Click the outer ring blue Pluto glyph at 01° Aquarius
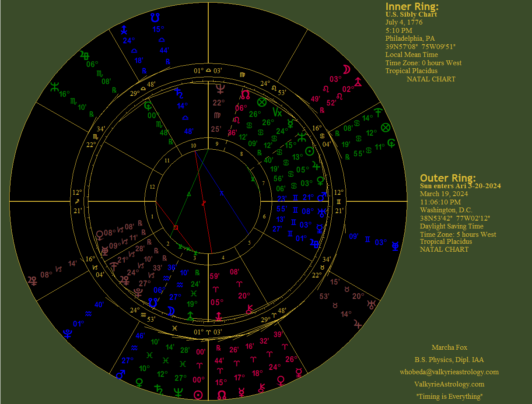 pyautogui.click(x=68, y=334)
